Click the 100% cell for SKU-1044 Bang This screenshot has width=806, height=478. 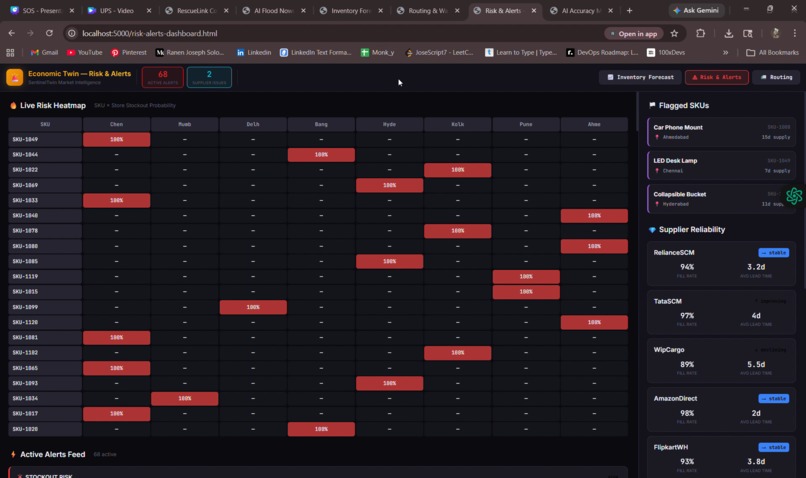[x=321, y=155]
